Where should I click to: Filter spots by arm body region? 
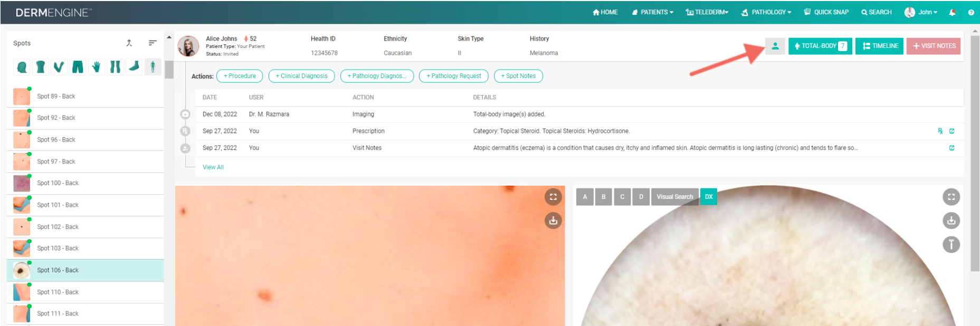click(59, 67)
